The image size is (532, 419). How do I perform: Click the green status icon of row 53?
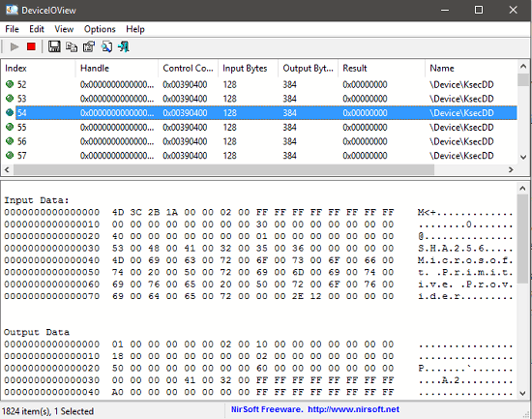point(10,98)
